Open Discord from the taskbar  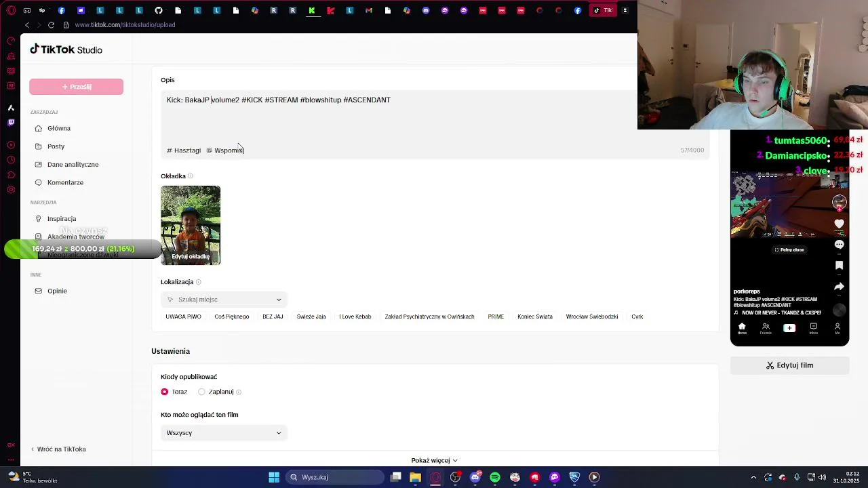475,477
